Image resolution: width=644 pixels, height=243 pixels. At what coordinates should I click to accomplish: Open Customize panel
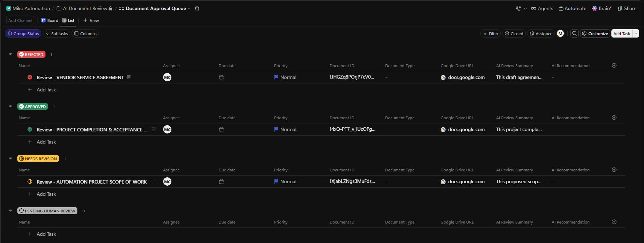(595, 33)
